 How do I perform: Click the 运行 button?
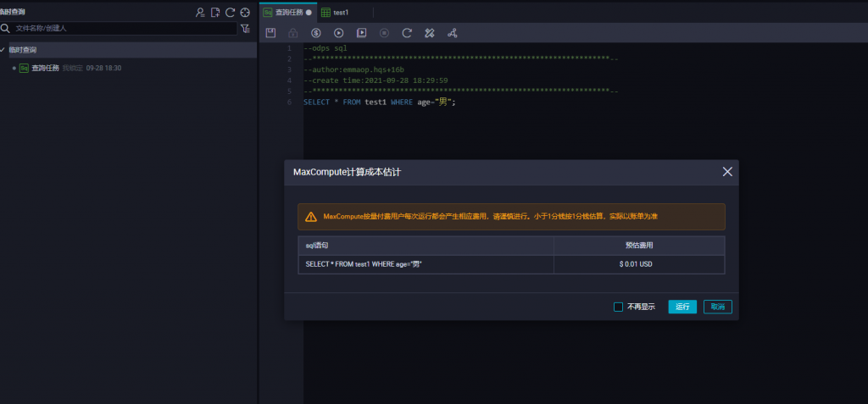(x=682, y=307)
